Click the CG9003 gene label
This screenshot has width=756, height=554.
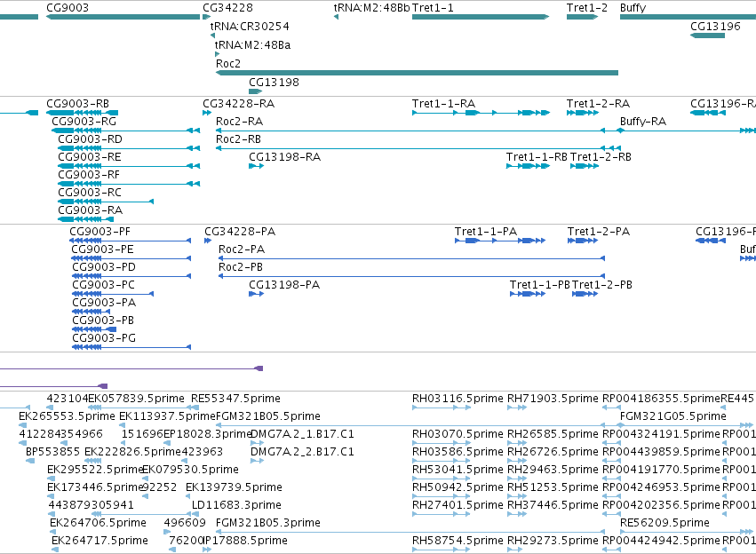coord(68,8)
